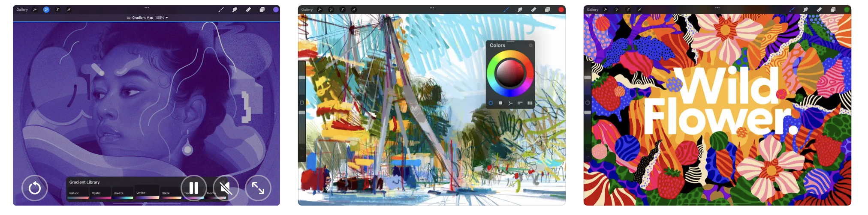
Task: Open Selection tool in Ferris wheel screenshot
Action: (342, 9)
